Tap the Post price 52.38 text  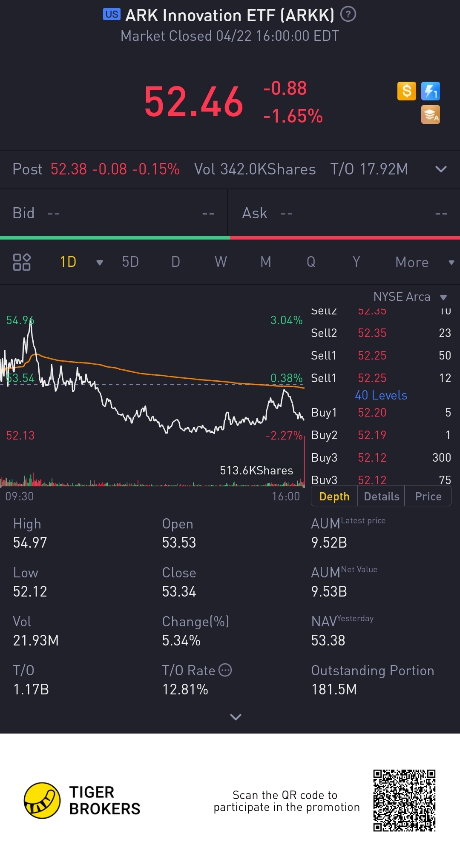pyautogui.click(x=69, y=169)
